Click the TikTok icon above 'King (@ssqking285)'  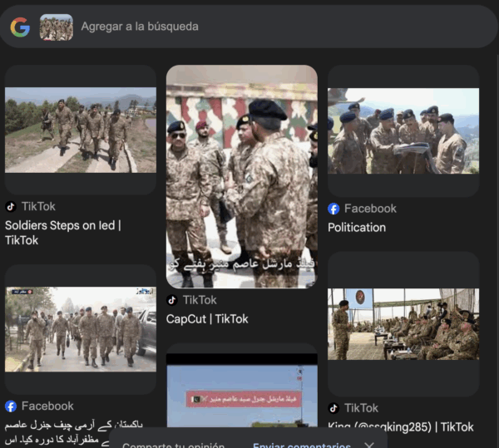click(x=333, y=408)
